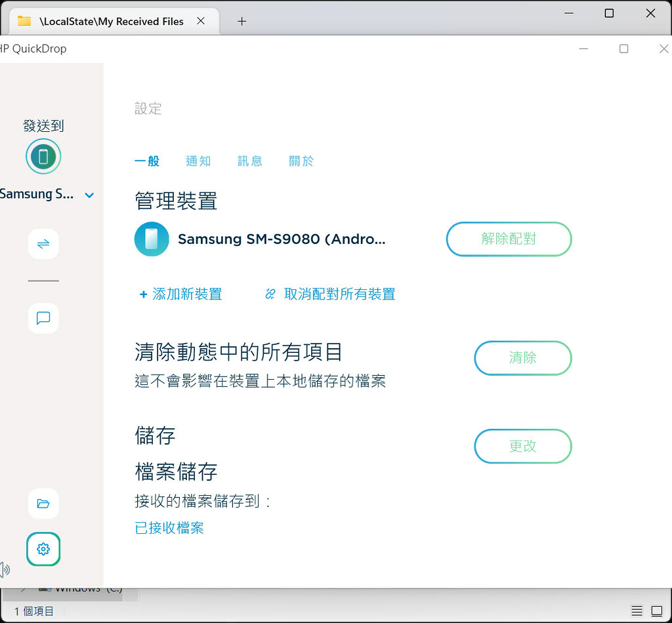
Task: Click the 1 個項目 status bar text
Action: pyautogui.click(x=34, y=611)
